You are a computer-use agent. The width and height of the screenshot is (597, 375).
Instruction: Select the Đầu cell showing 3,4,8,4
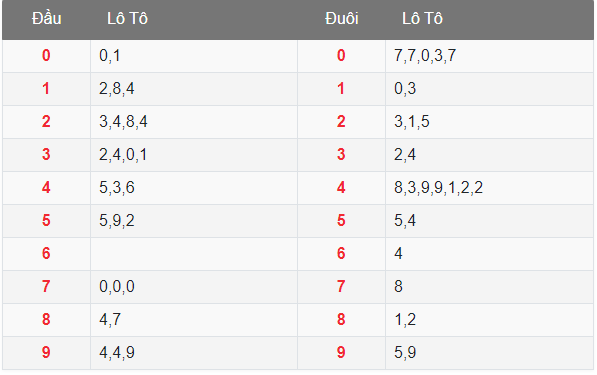pos(194,122)
